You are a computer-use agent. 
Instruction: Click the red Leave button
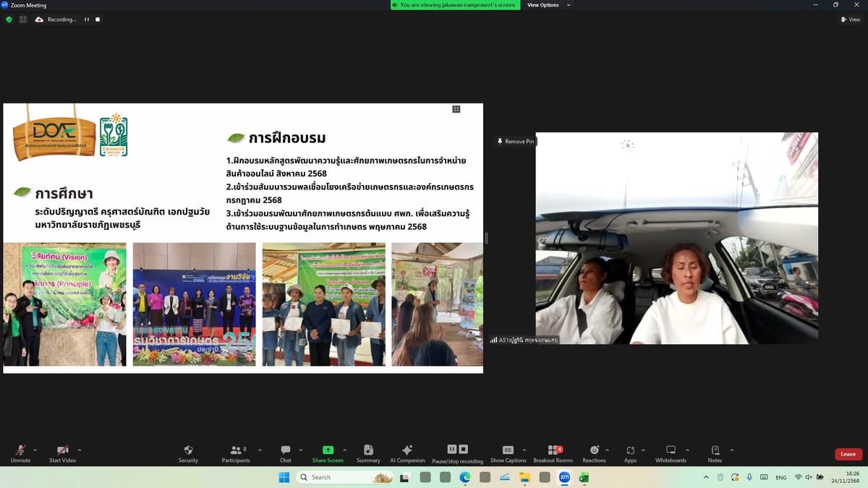[x=848, y=454]
